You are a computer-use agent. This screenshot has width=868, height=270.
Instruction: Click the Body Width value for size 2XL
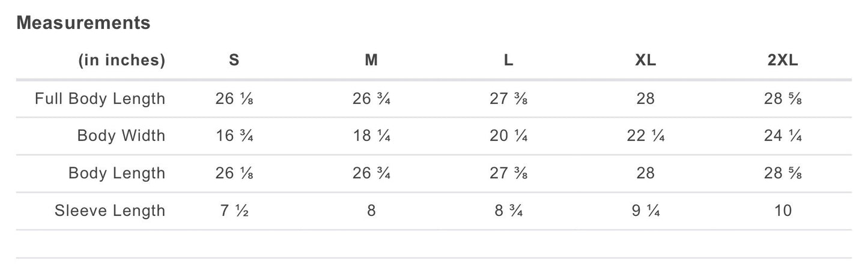click(783, 136)
